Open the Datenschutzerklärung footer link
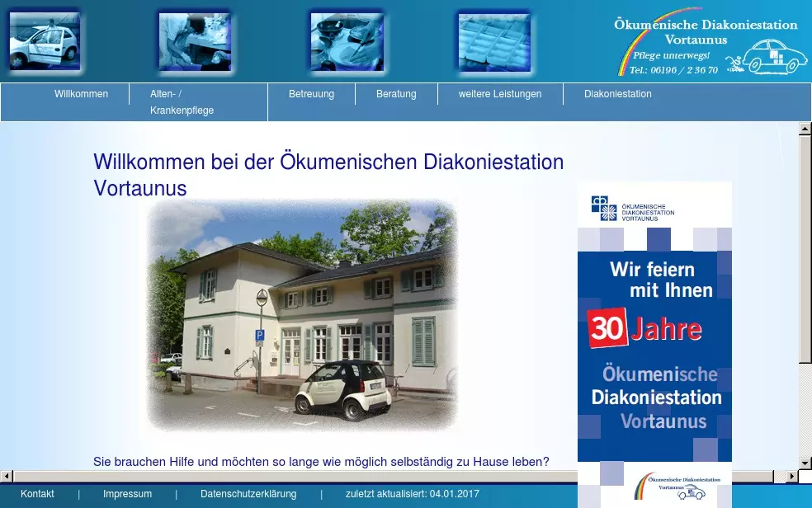Viewport: 812px width, 508px height. (248, 494)
